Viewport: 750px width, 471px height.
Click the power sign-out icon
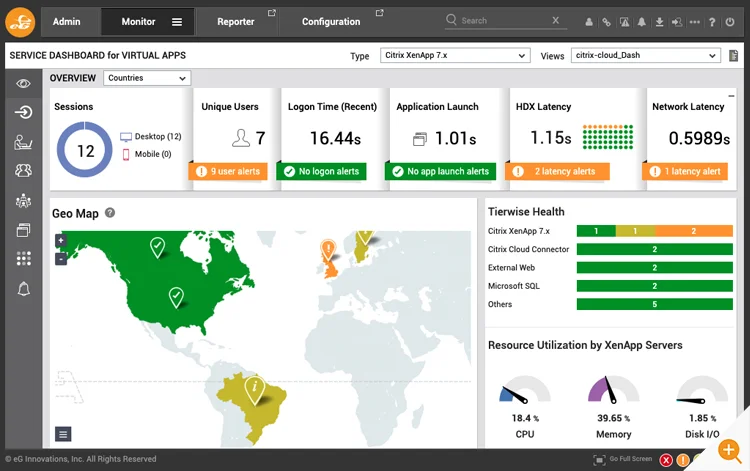click(729, 22)
